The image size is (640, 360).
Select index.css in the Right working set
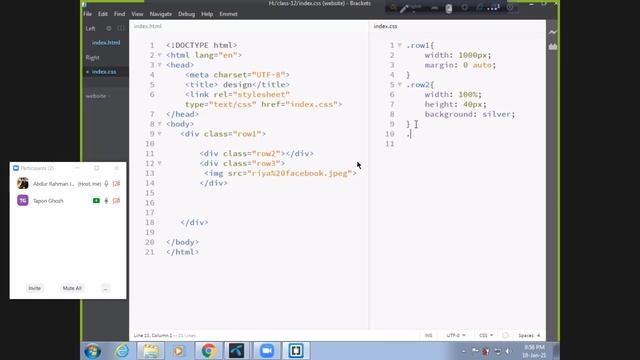tap(104, 72)
